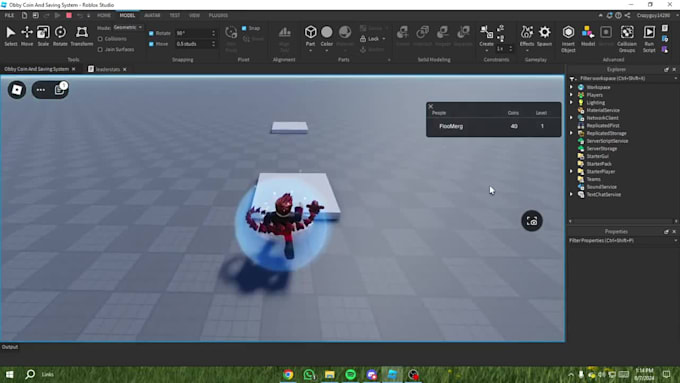Activate the Move tool
This screenshot has height=383, width=680.
point(27,36)
